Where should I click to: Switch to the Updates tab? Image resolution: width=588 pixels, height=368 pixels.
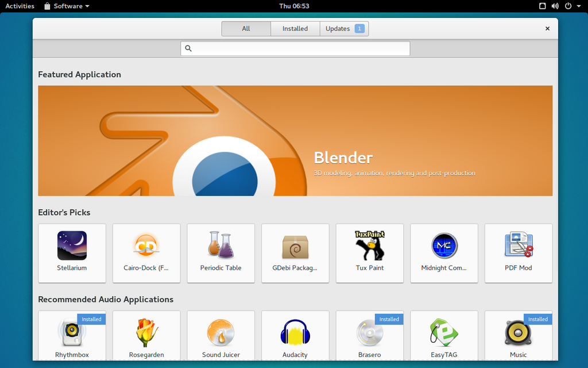pos(345,29)
